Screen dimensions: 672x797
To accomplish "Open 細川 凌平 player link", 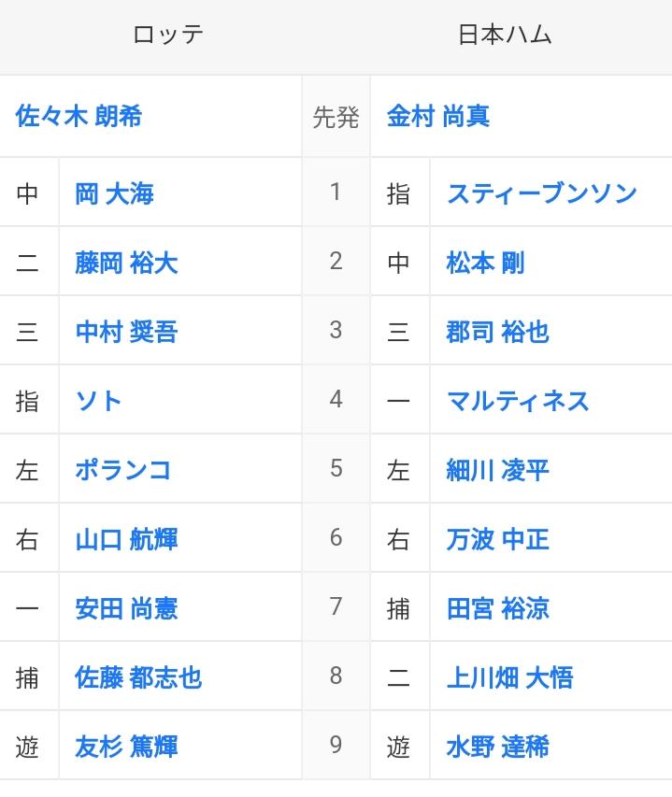I will 498,470.
